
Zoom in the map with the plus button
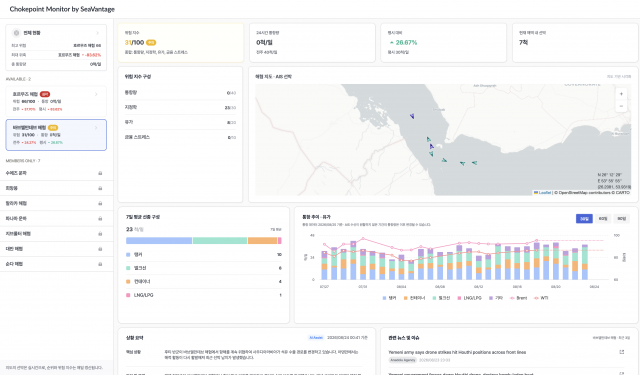click(x=621, y=94)
